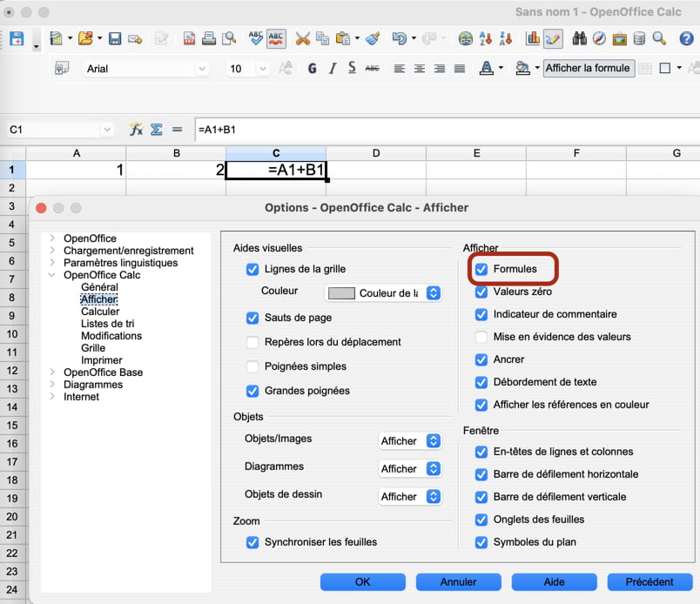The height and width of the screenshot is (604, 700).
Task: Click the Copy icon
Action: coord(322,39)
